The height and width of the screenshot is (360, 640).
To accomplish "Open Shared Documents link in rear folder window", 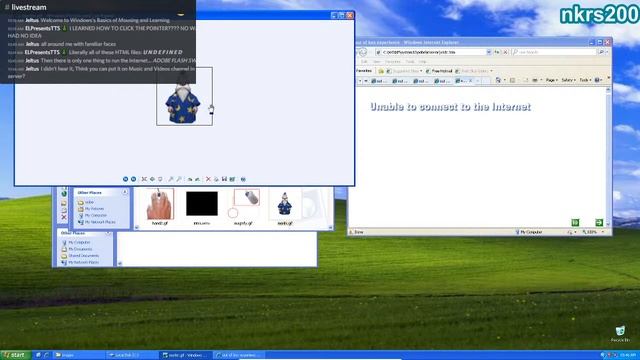I will (83, 256).
